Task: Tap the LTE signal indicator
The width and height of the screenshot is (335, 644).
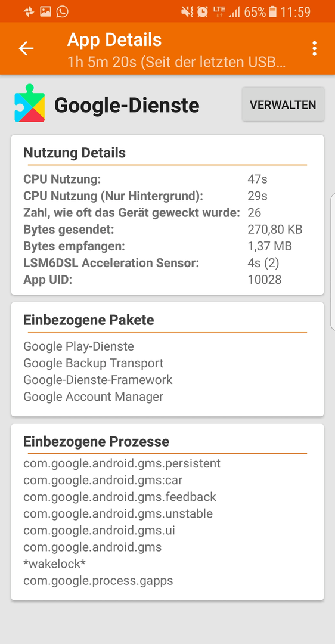Action: pyautogui.click(x=219, y=11)
